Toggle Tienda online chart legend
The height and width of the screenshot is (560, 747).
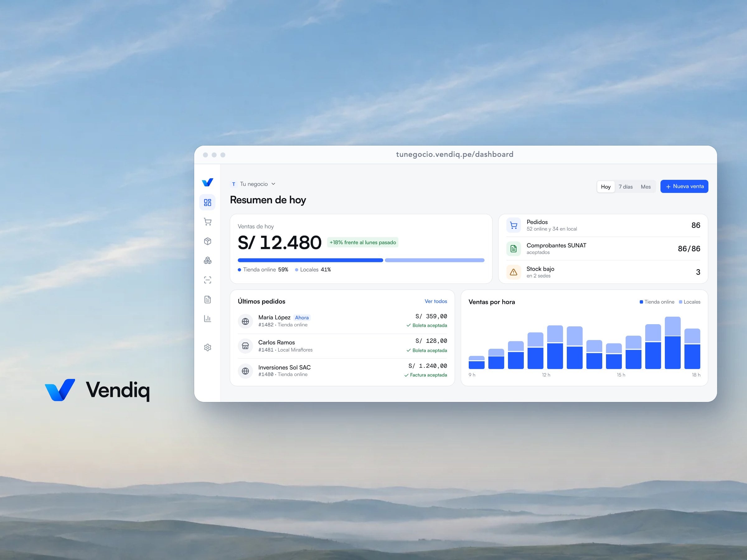[x=656, y=302]
